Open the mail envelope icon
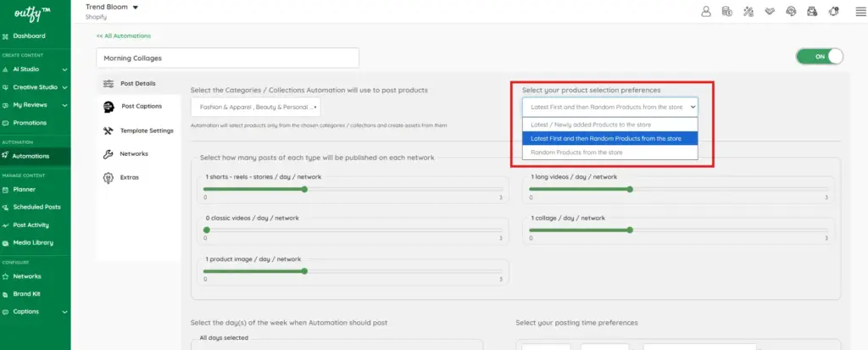This screenshot has width=868, height=350. (x=812, y=12)
